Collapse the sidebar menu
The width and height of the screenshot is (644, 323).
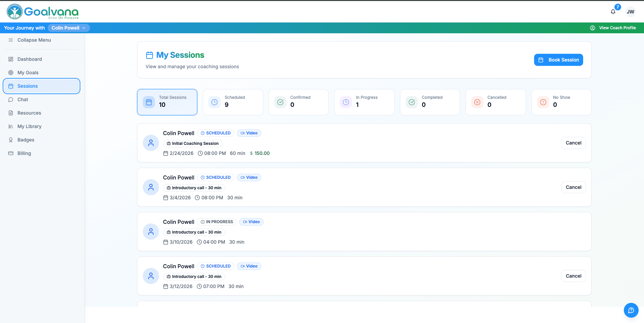[34, 40]
